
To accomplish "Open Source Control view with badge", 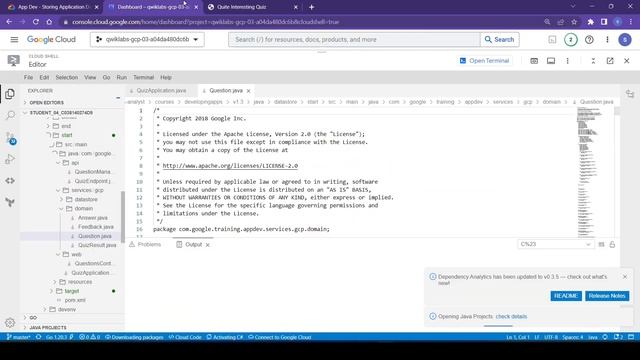I will (10, 138).
